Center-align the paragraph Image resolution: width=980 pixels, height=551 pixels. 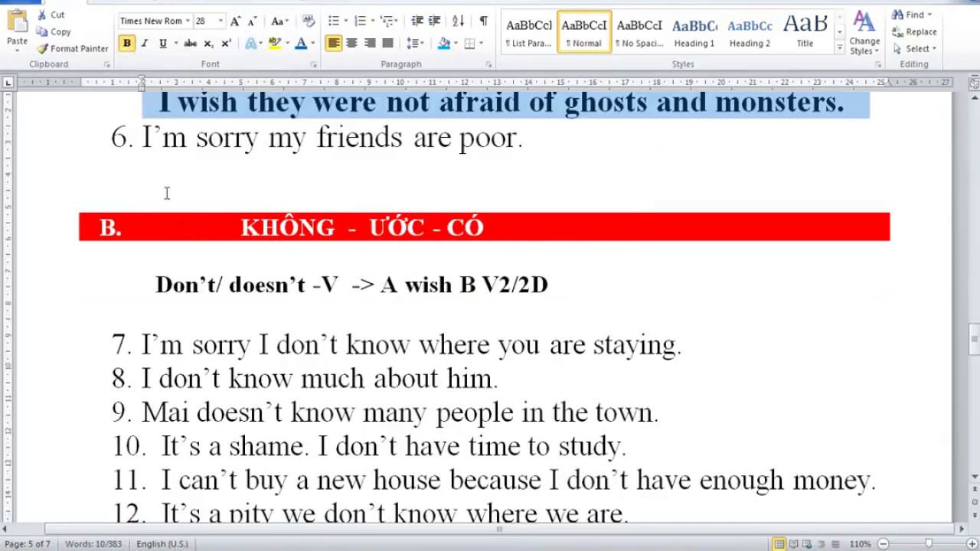click(351, 44)
